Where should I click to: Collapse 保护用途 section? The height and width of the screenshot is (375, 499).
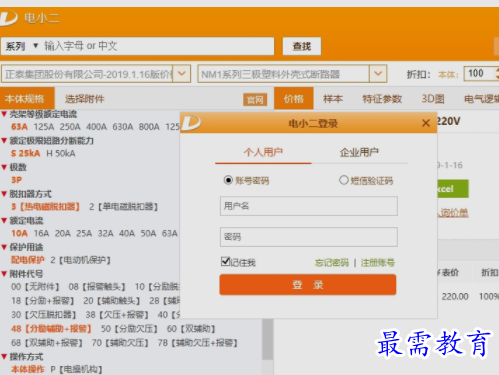tap(4, 247)
